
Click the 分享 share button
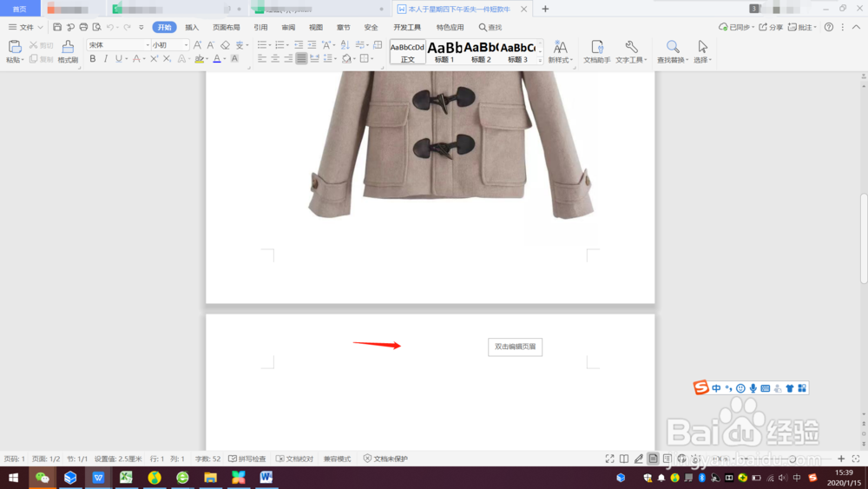pos(771,27)
